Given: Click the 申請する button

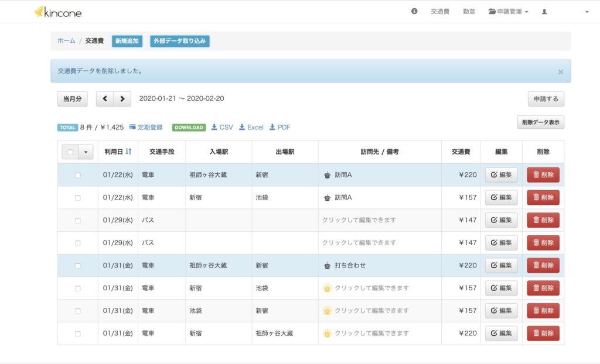Looking at the screenshot, I should (x=546, y=99).
